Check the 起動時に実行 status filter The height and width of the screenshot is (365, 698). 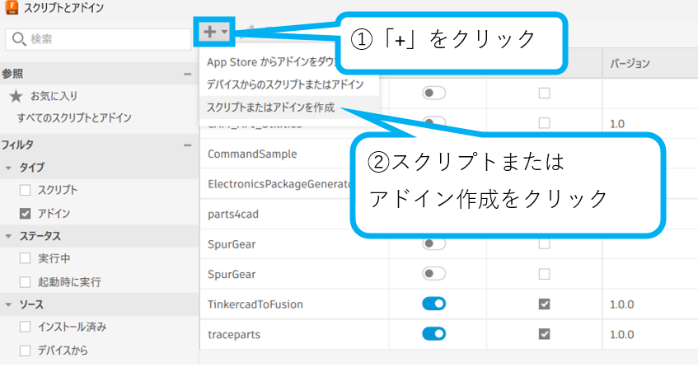[x=25, y=282]
